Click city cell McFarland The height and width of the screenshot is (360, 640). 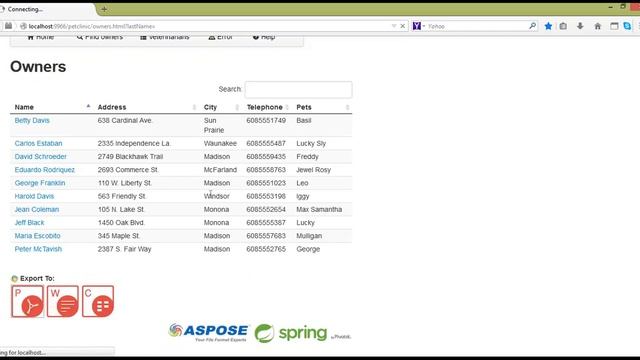[x=220, y=170]
